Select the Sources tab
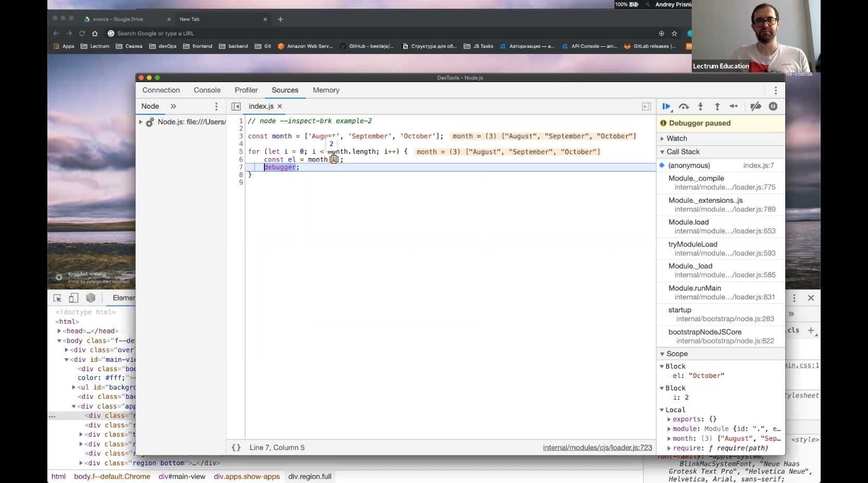The height and width of the screenshot is (483, 868). [x=285, y=90]
